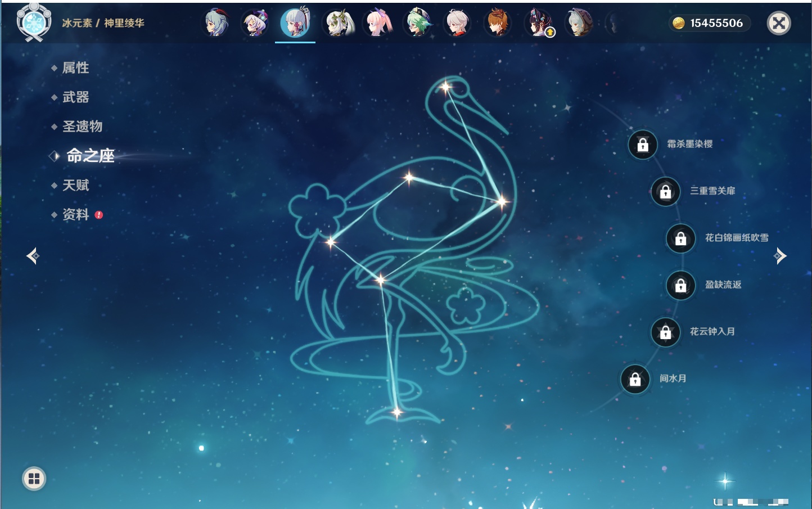Select the orange-haired character portrait
Screen dimensions: 812x509
498,24
